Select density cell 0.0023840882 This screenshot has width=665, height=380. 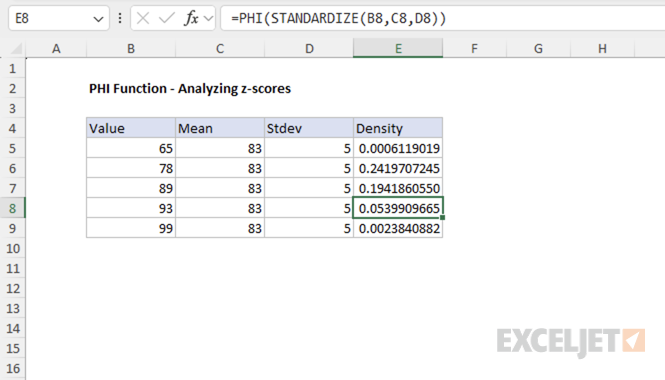pyautogui.click(x=398, y=228)
